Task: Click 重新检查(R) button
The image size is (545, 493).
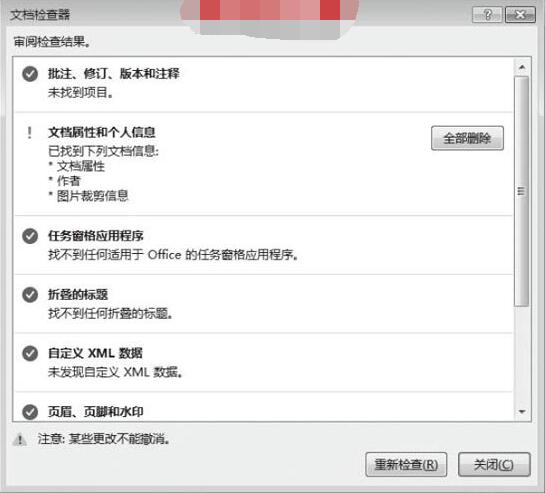Action: click(406, 464)
